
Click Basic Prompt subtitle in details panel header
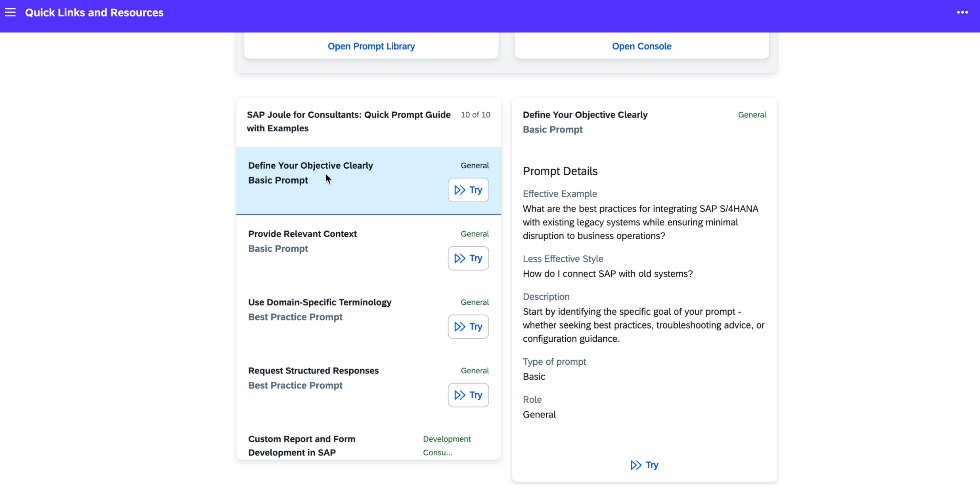tap(553, 129)
